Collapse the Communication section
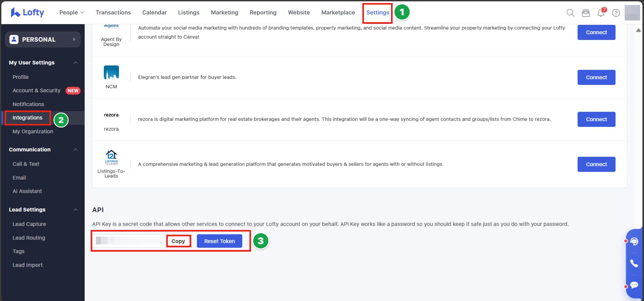 coord(76,150)
